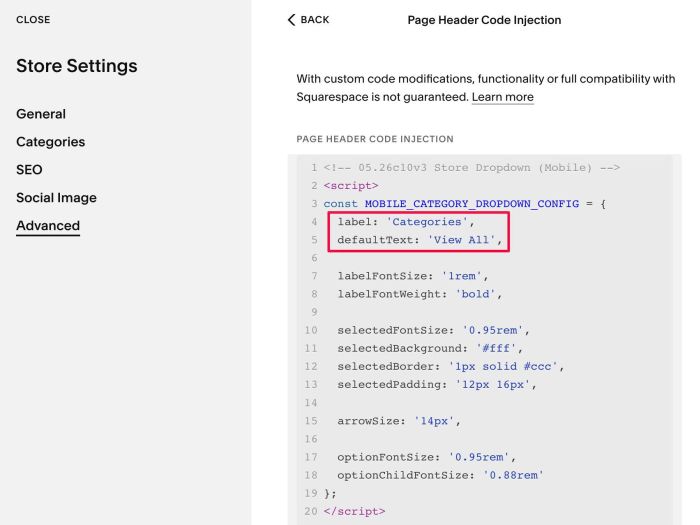Follow the Learn more link
This screenshot has width=700, height=525.
click(x=502, y=97)
